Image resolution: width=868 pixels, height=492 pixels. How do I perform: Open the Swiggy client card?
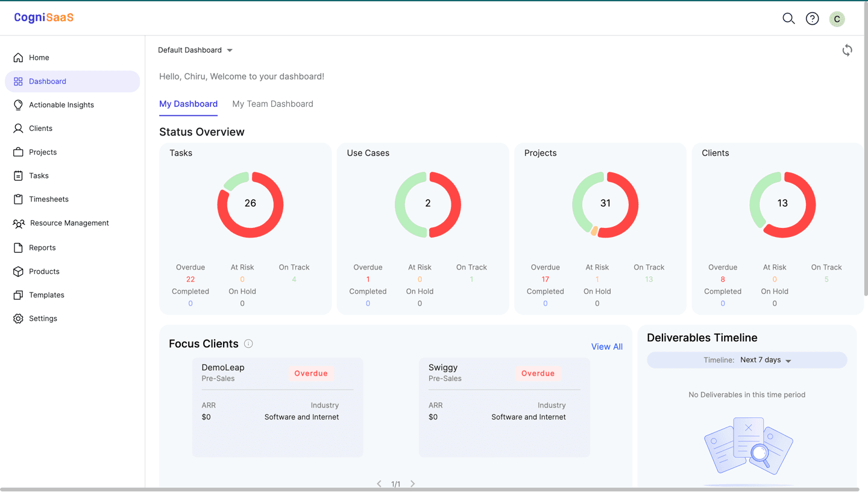[x=504, y=407]
